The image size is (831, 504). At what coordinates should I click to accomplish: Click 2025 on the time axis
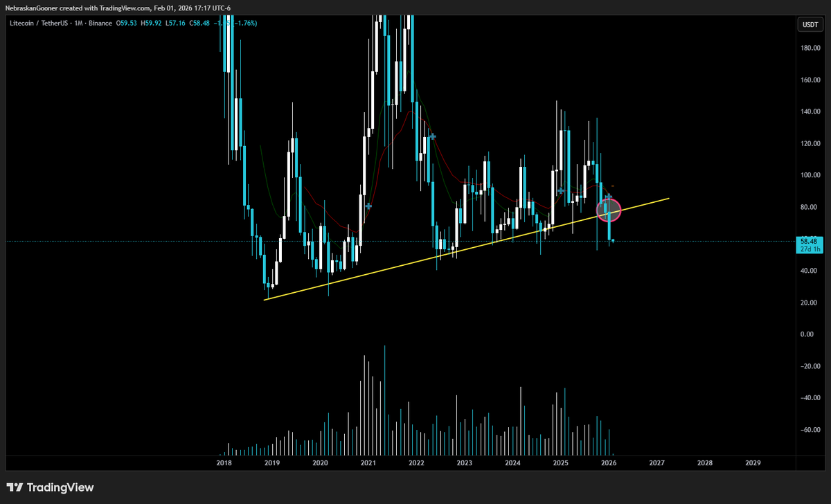point(561,462)
